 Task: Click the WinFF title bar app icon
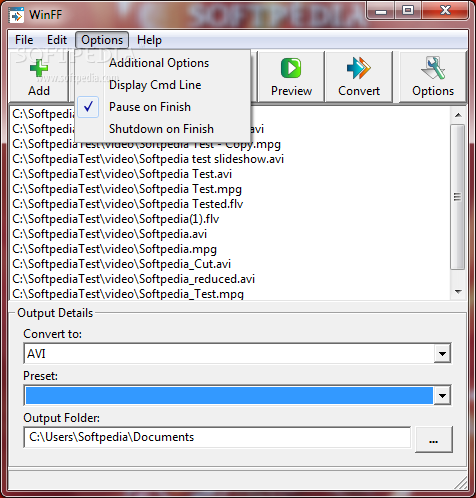16,15
